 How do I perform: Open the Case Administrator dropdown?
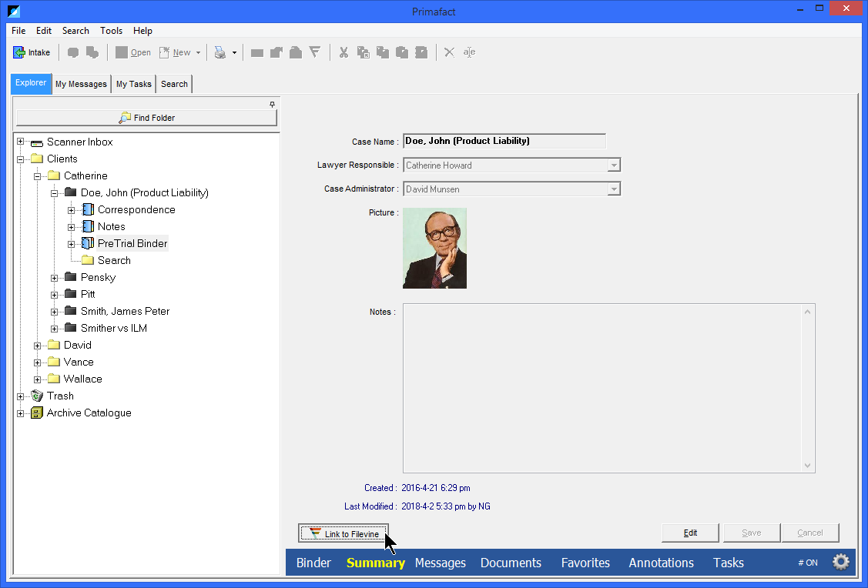tap(614, 189)
